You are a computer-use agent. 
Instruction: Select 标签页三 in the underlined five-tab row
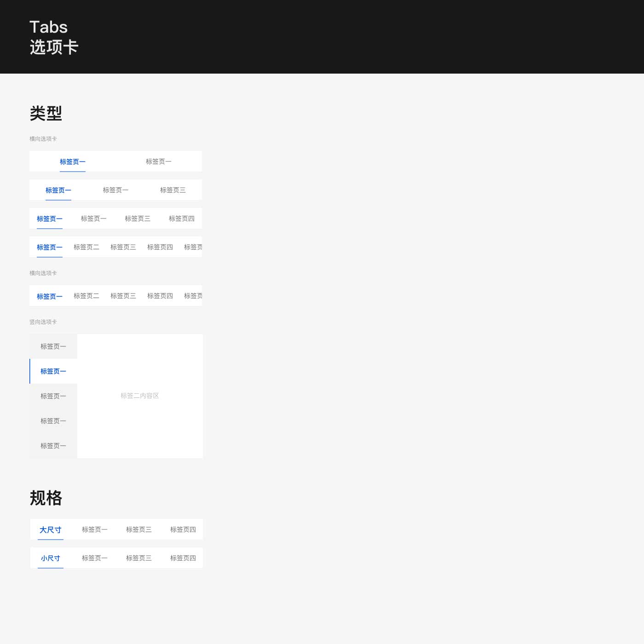click(123, 247)
